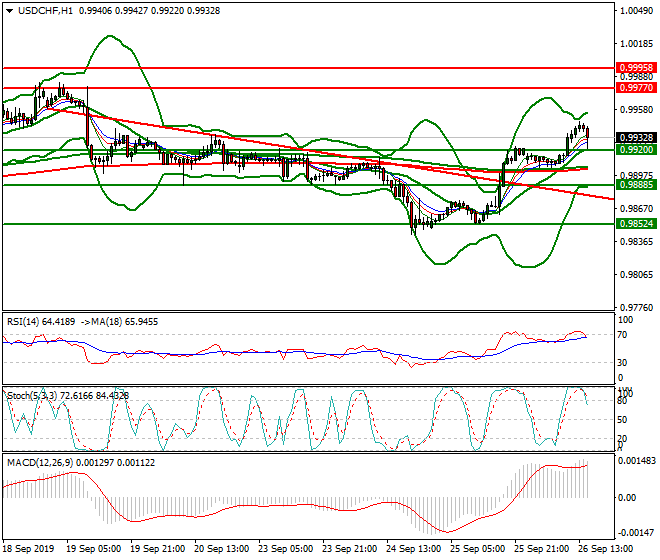Viewport: 660px width, 560px height.
Task: Select the RSI(14) 64.4189 indicator label
Action: (41, 322)
